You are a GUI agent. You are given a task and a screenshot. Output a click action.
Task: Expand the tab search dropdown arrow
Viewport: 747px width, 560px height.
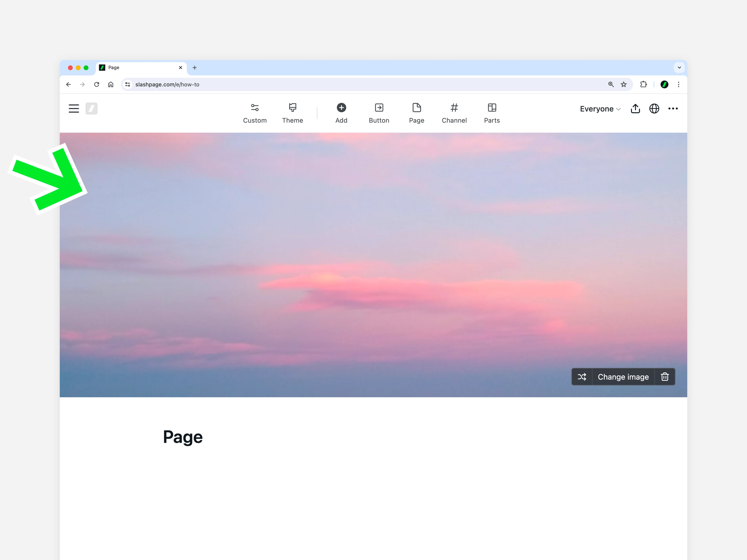679,67
